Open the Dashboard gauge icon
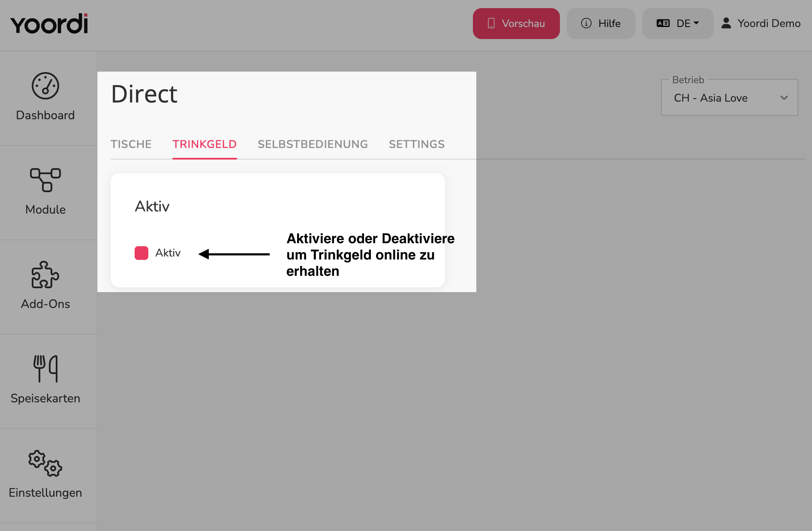Image resolution: width=812 pixels, height=531 pixels. [45, 86]
